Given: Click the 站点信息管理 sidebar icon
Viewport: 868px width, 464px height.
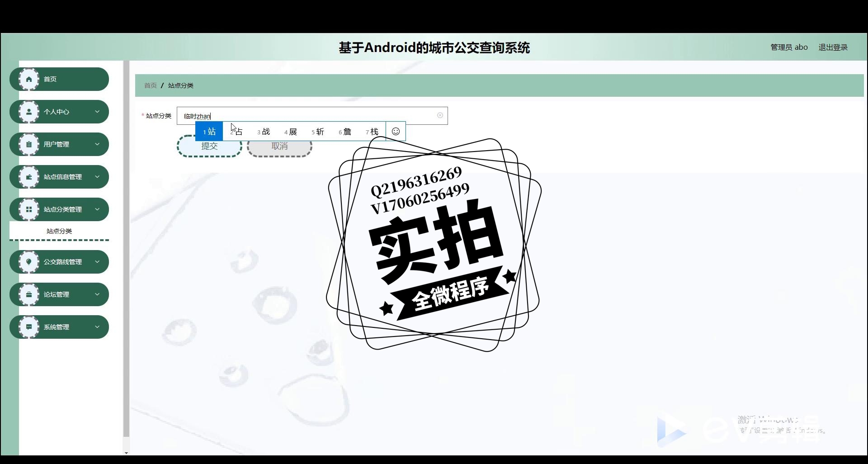Looking at the screenshot, I should coord(29,177).
